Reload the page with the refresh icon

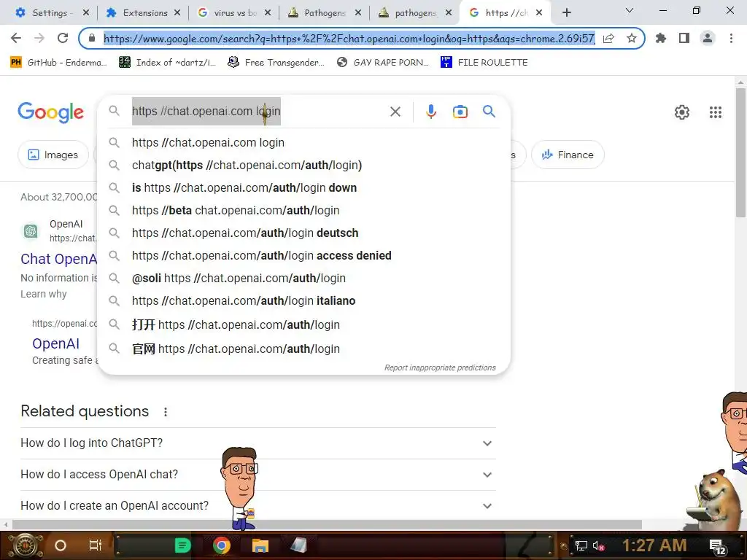point(63,38)
